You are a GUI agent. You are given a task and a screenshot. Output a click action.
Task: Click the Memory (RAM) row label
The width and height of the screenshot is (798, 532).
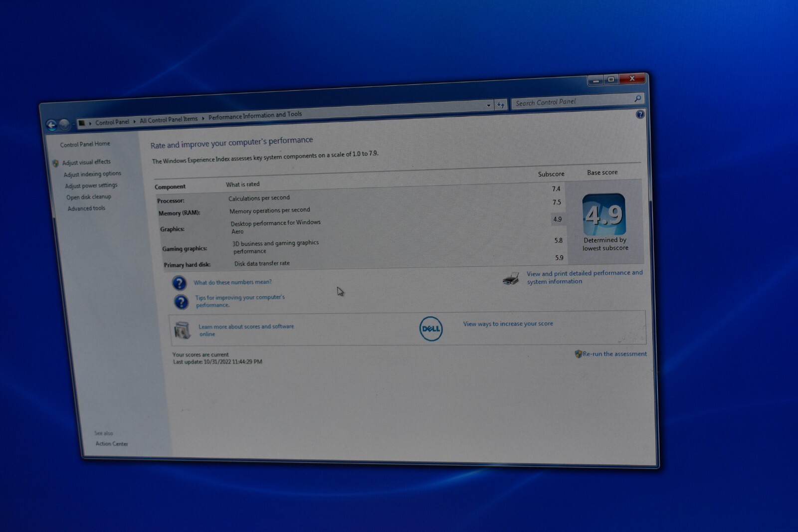(180, 213)
